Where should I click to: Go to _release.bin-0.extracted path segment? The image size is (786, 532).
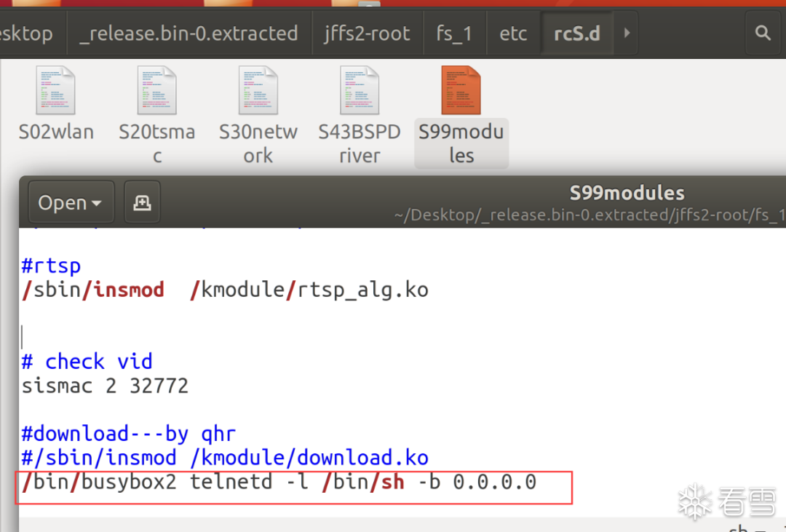tap(189, 33)
